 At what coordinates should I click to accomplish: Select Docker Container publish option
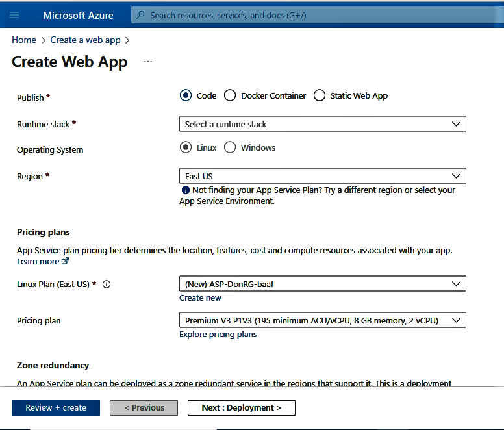(230, 95)
